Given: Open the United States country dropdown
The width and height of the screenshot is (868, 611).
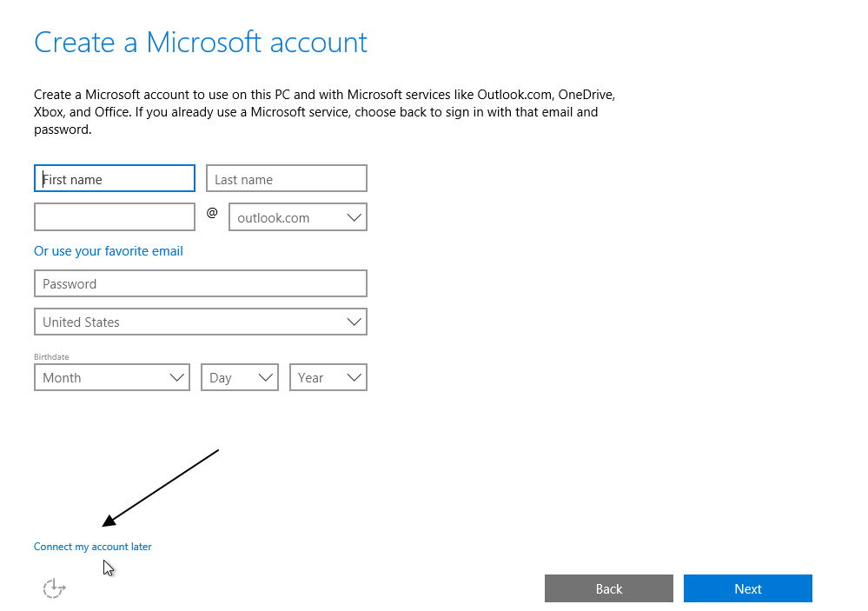Looking at the screenshot, I should pyautogui.click(x=201, y=322).
